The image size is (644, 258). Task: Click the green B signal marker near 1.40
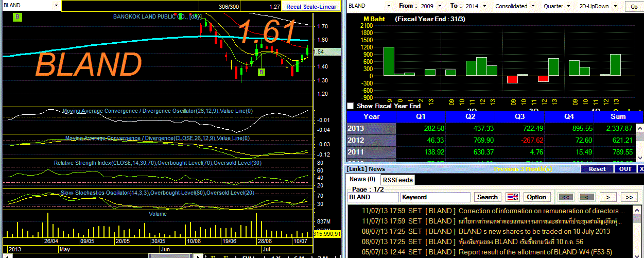(x=262, y=72)
